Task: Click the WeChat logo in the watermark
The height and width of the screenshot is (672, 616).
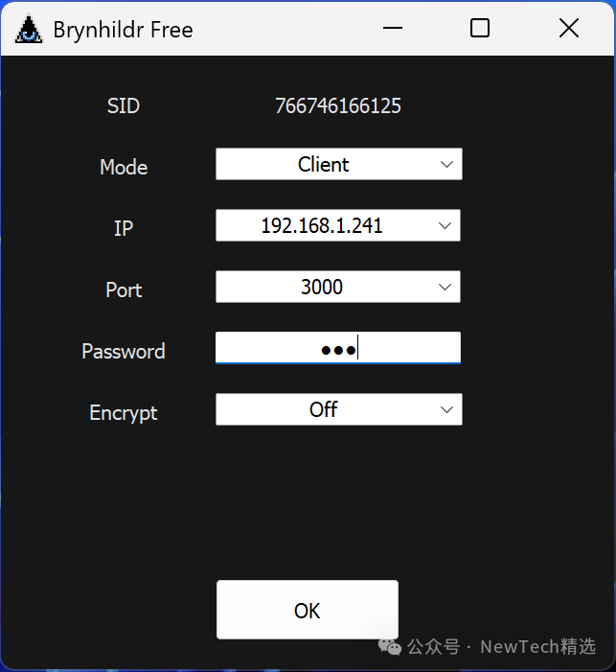Action: 390,647
